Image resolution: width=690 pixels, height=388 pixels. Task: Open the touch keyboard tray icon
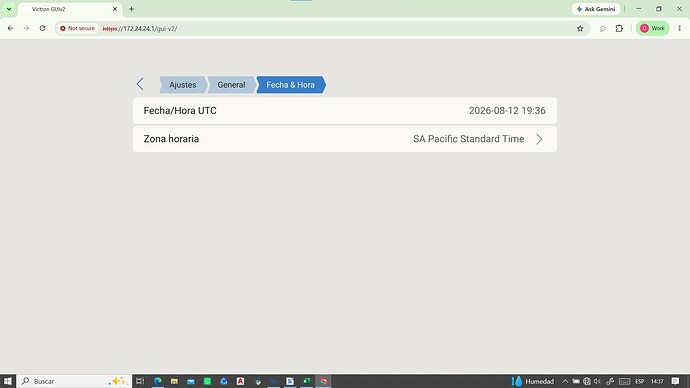[x=624, y=381]
